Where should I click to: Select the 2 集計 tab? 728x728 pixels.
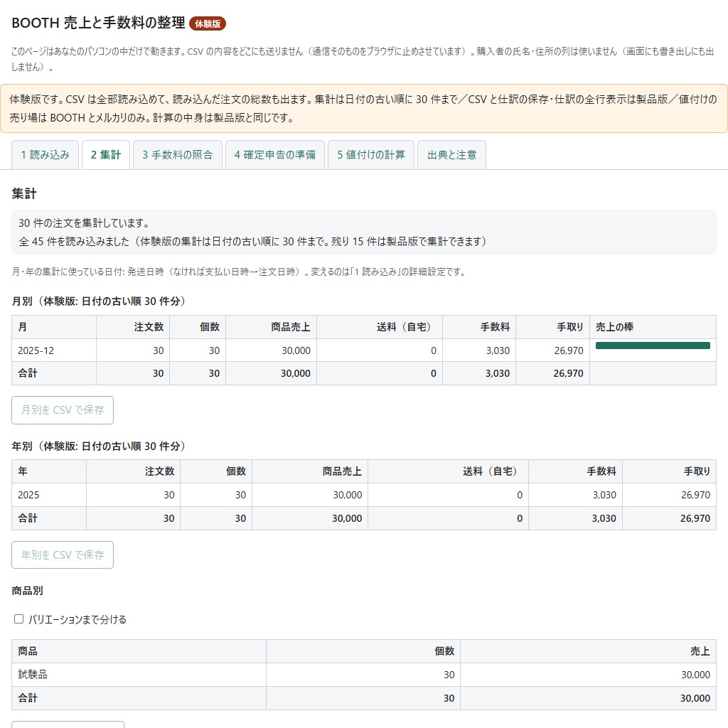(x=106, y=154)
